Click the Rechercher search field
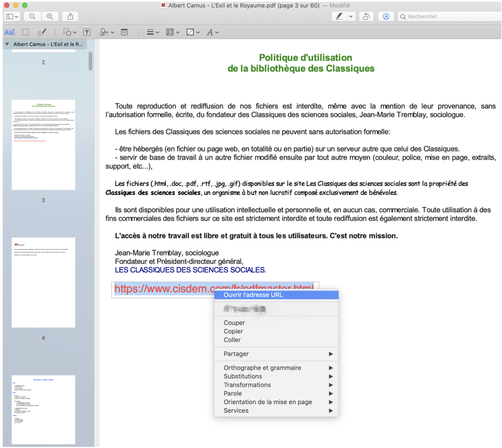The image size is (502, 448). click(448, 17)
